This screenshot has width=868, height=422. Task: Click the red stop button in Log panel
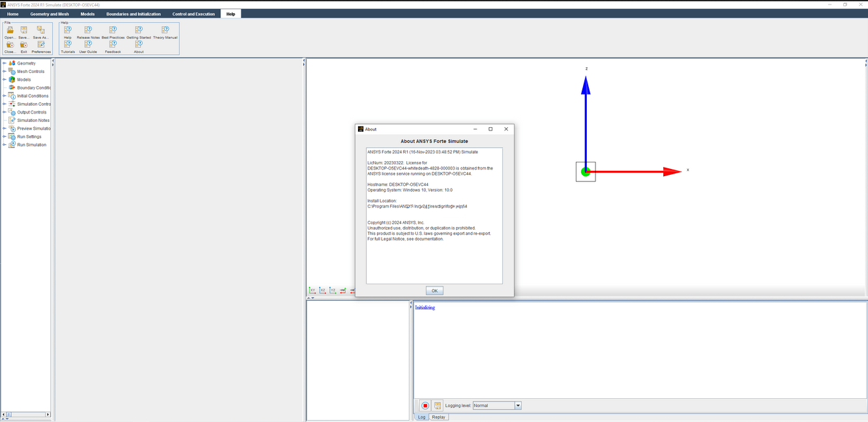425,406
